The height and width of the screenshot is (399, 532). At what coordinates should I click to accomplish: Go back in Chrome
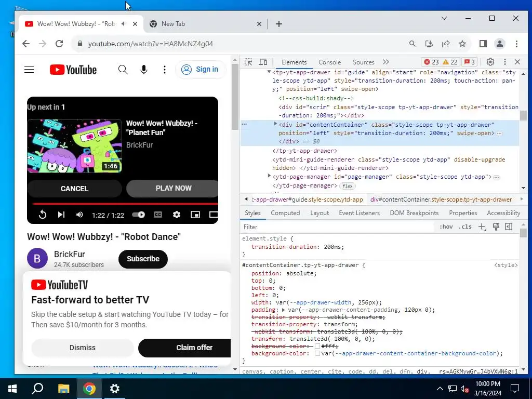[x=26, y=44]
